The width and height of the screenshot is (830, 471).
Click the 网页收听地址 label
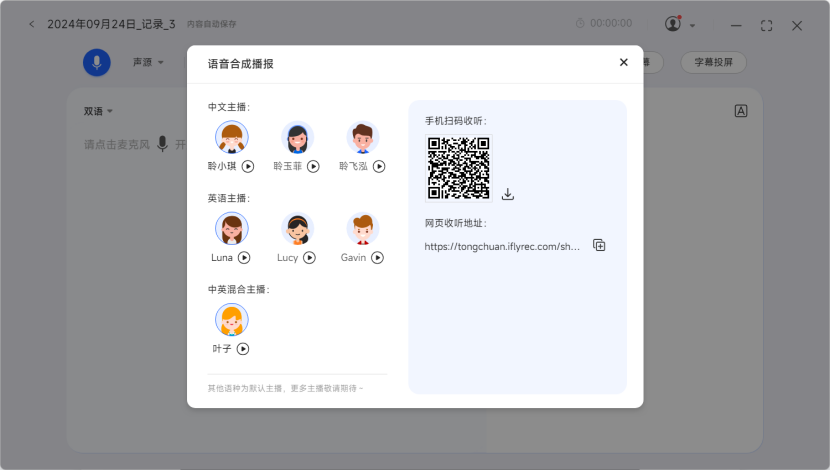(456, 223)
